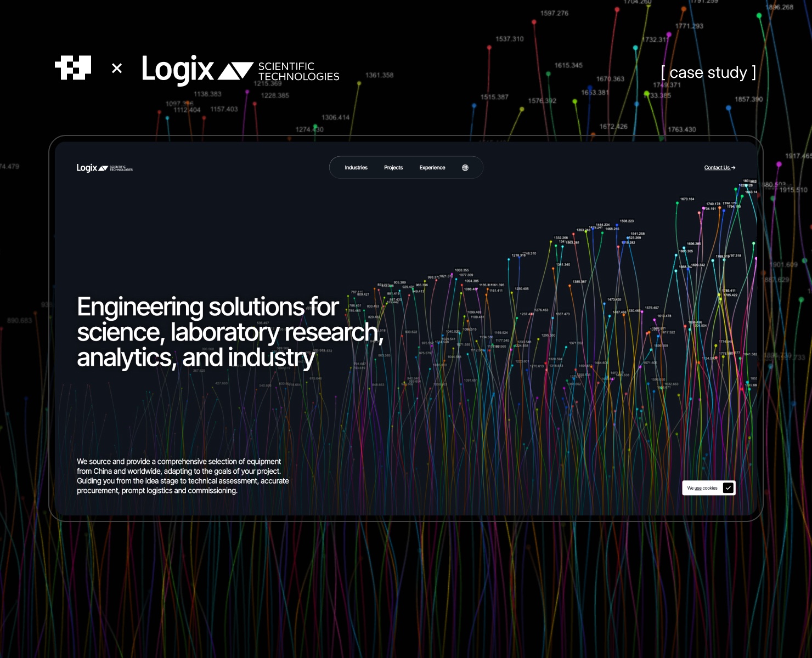This screenshot has width=812, height=658.
Task: Click the triangle emblem beside the large Logix wordmark
Action: coord(236,71)
